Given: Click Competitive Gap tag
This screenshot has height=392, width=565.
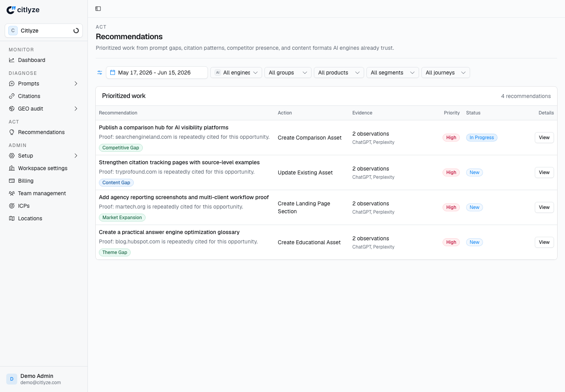Looking at the screenshot, I should click(x=121, y=148).
